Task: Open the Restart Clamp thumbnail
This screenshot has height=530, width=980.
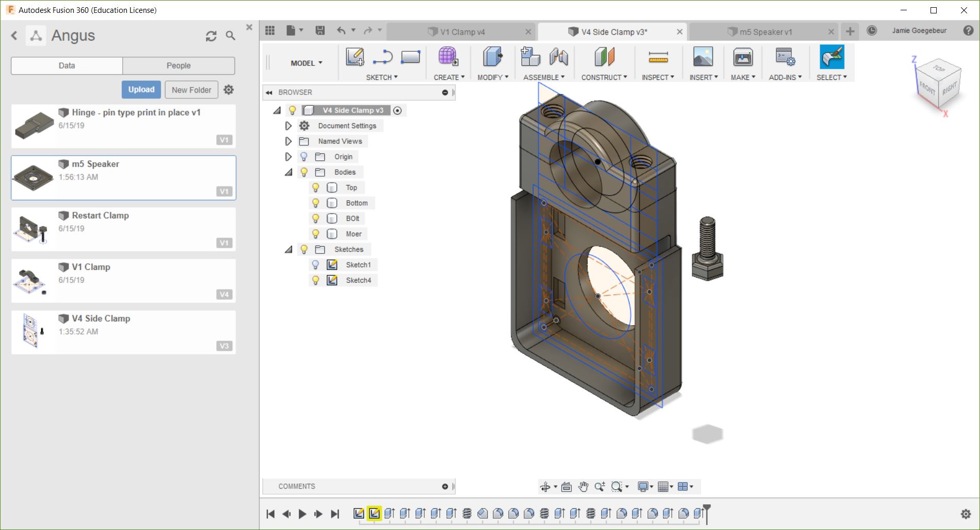Action: tap(33, 229)
